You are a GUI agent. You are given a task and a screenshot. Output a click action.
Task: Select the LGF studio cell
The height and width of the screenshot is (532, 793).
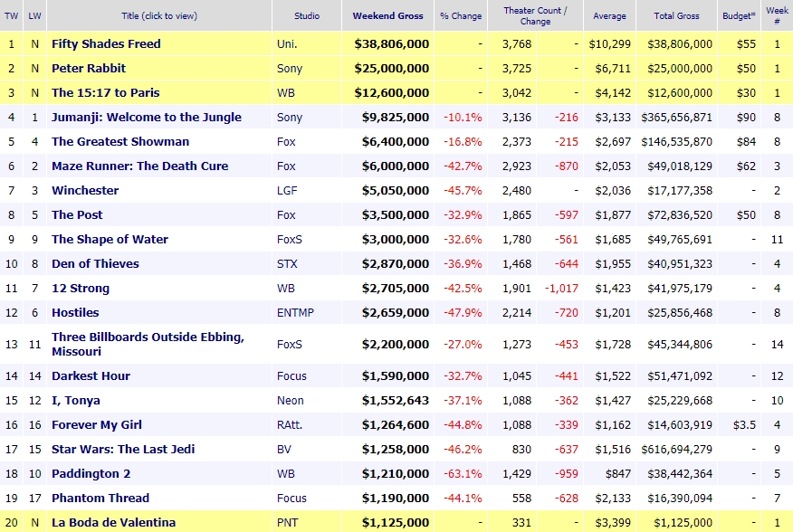pyautogui.click(x=287, y=191)
